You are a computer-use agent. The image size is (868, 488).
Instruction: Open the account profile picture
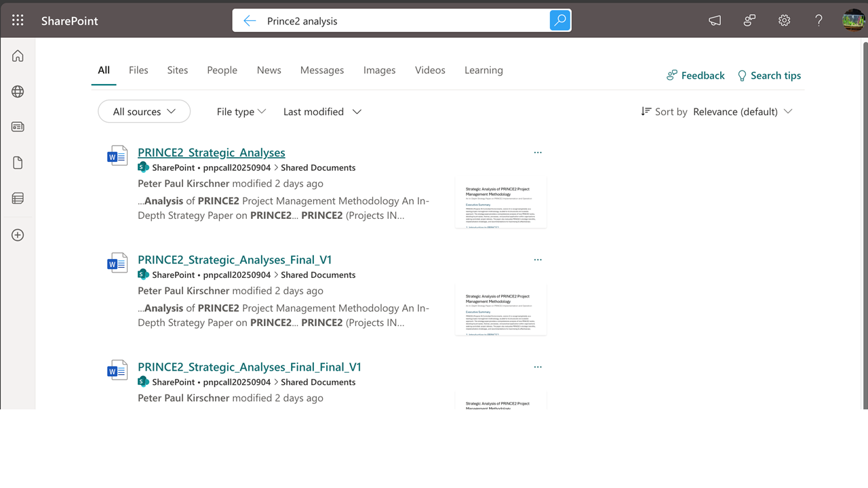click(x=853, y=20)
